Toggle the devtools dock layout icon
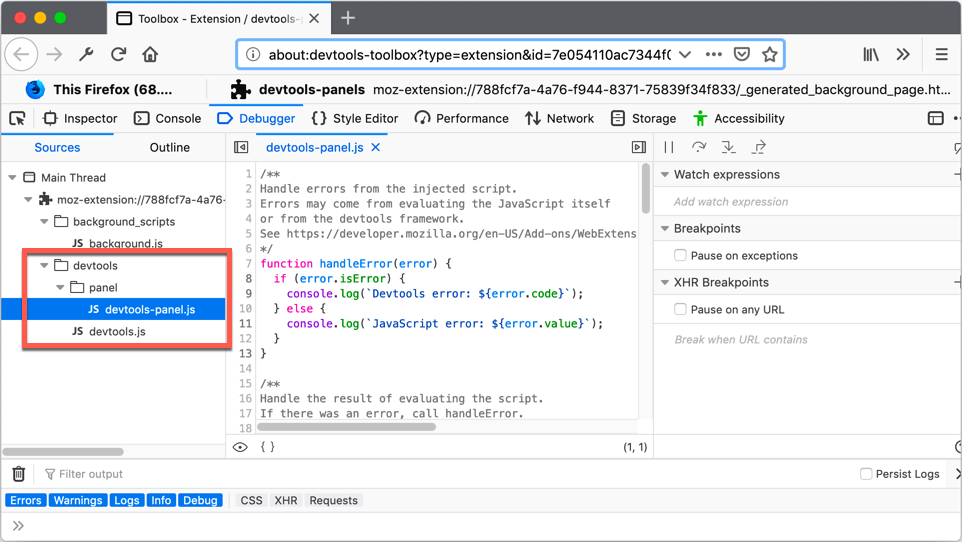This screenshot has height=542, width=962. [936, 118]
